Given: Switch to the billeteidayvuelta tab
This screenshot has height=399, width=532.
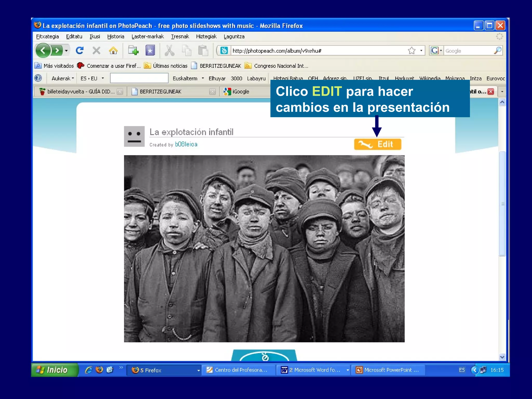Looking at the screenshot, I should tap(80, 91).
